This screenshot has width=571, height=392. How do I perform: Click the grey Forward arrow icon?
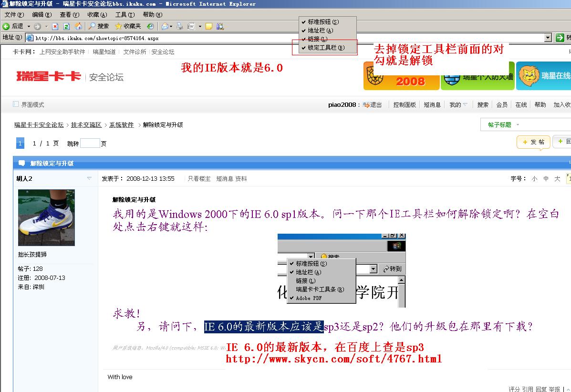(x=37, y=26)
